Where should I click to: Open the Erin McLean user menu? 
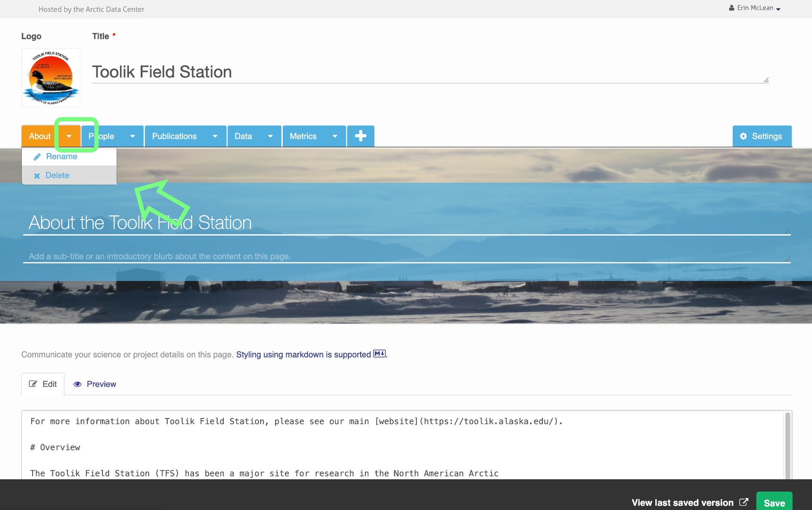pyautogui.click(x=754, y=8)
